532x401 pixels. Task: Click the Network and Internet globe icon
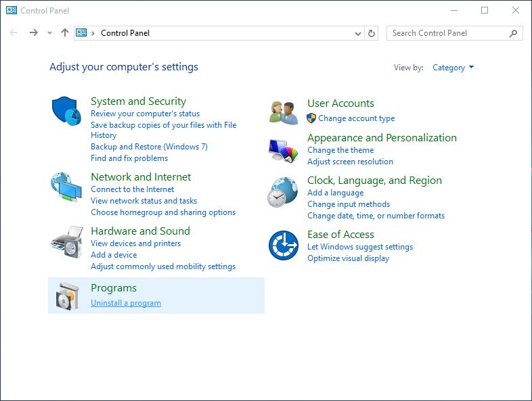(66, 187)
